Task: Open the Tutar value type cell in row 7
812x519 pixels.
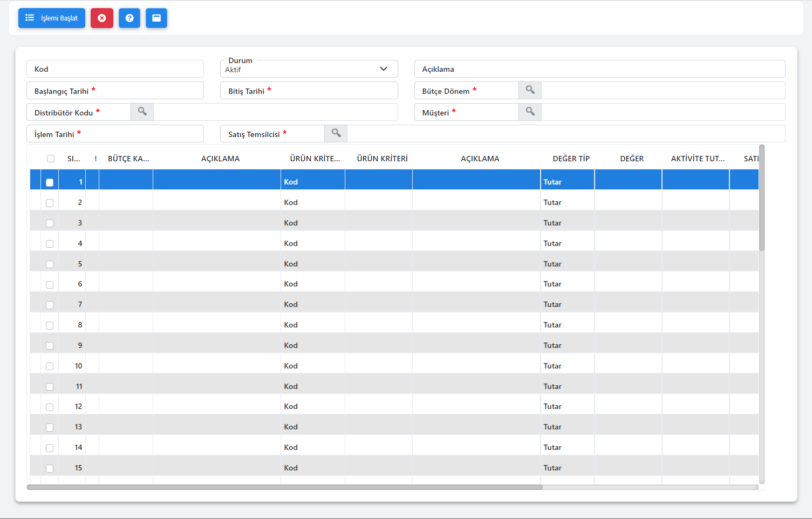Action: pos(567,304)
